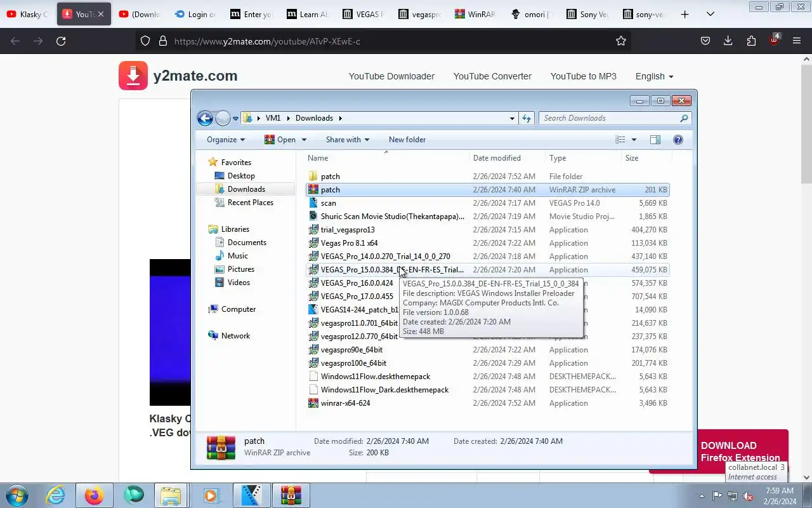Click the Explorer Forward navigation arrow
The image size is (812, 508).
(x=223, y=118)
